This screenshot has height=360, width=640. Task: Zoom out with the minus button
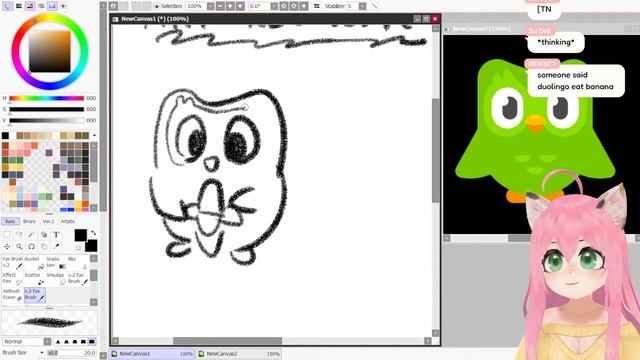(220, 6)
